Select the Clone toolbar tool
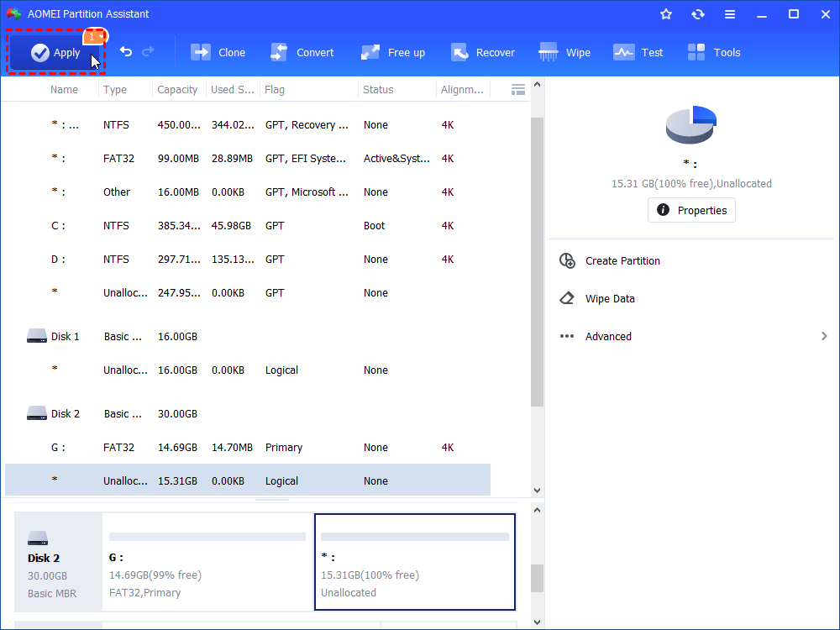Image resolution: width=840 pixels, height=630 pixels. (218, 52)
